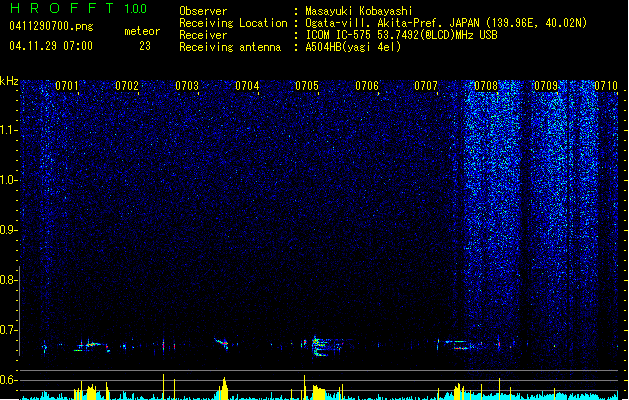
Task: Click time marker 0703
Action: tap(187, 86)
